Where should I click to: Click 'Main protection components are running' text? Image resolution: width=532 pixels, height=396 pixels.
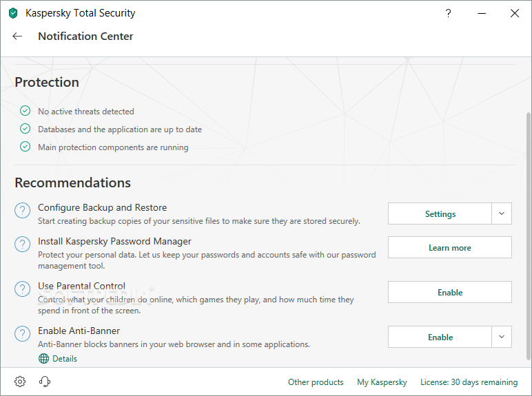(x=113, y=147)
